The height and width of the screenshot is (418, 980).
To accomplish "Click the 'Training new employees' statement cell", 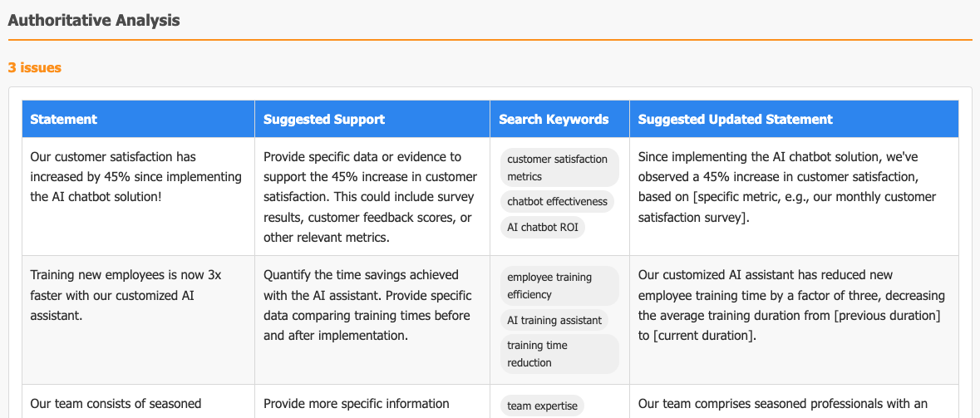I will pos(126,295).
